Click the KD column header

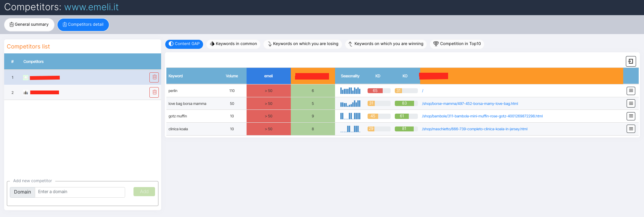click(x=378, y=76)
